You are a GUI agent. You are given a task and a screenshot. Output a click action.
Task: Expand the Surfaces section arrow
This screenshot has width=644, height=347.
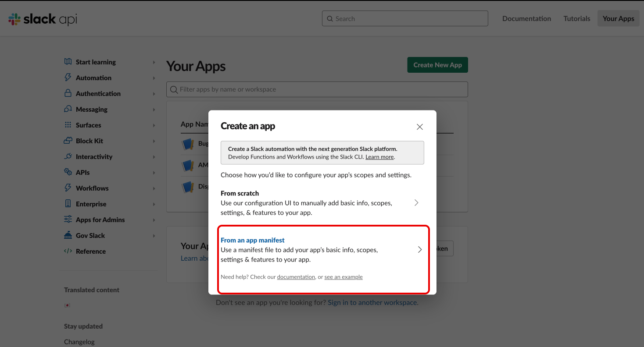(154, 125)
